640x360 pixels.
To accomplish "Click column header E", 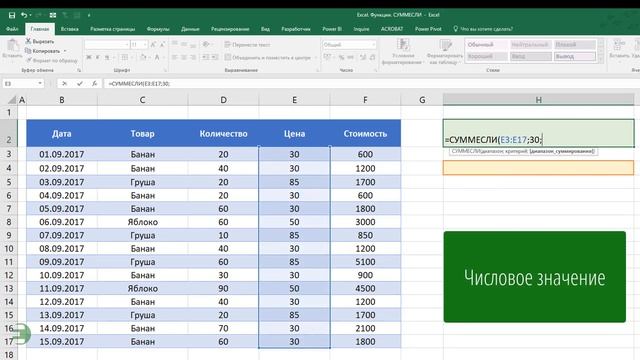I will pos(294,100).
